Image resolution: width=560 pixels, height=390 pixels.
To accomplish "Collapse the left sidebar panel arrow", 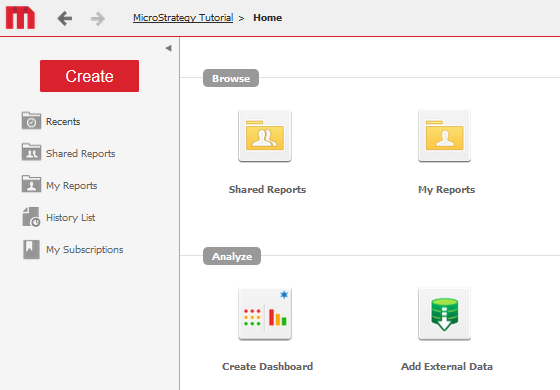I will pos(168,48).
